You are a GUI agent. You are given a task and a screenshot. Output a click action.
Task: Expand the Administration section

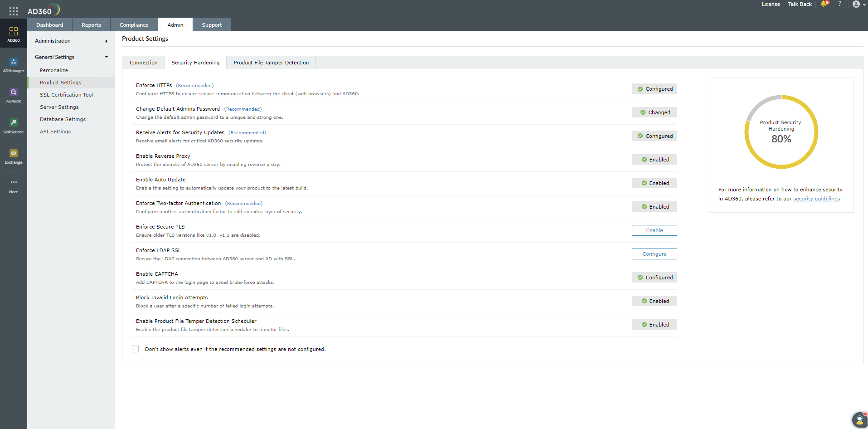[x=70, y=41]
